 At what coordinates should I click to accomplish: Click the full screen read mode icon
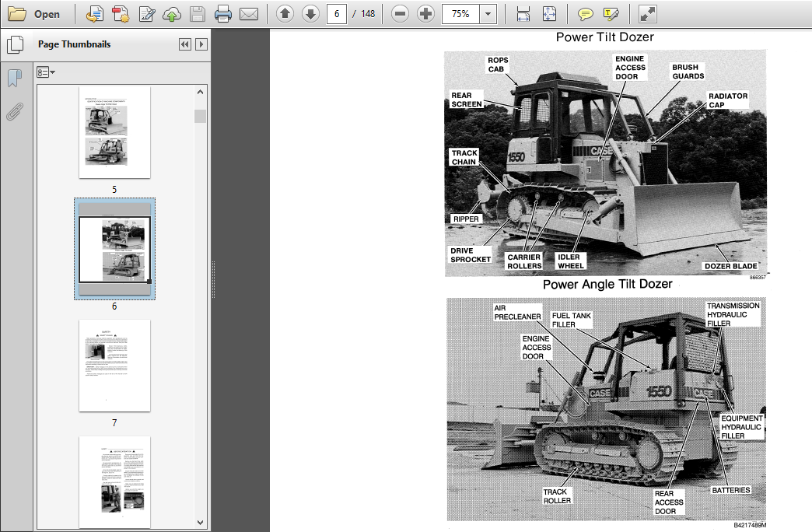coord(647,14)
